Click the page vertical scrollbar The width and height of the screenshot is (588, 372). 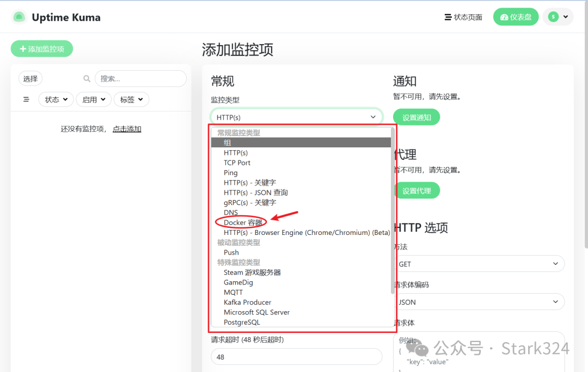point(586,124)
